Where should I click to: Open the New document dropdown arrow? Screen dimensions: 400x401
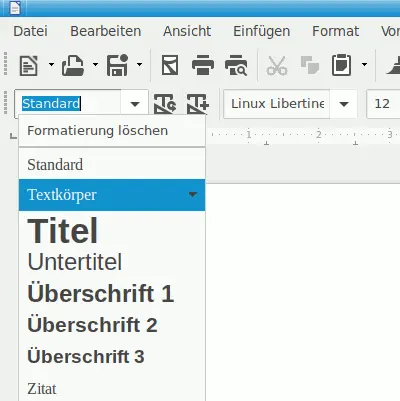click(51, 64)
